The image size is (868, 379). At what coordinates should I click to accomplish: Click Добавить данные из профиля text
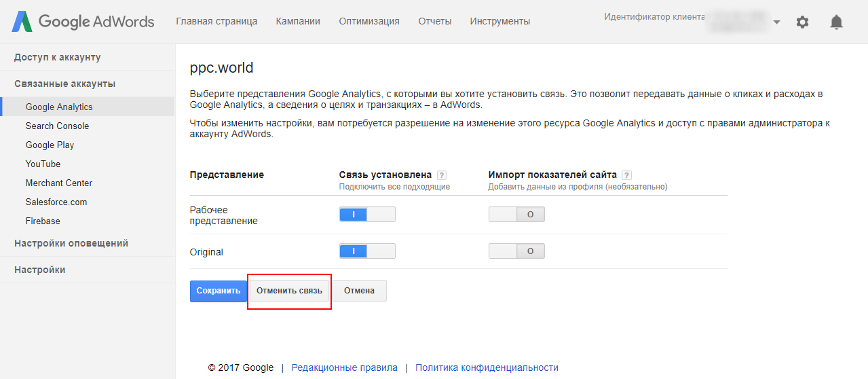[578, 187]
